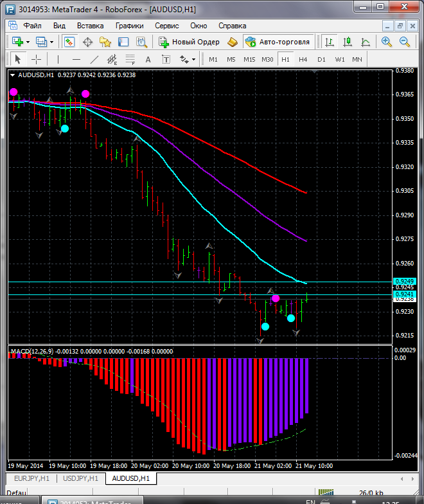This screenshot has height=504, width=424.
Task: Select the Text tool A
Action: (x=148, y=59)
